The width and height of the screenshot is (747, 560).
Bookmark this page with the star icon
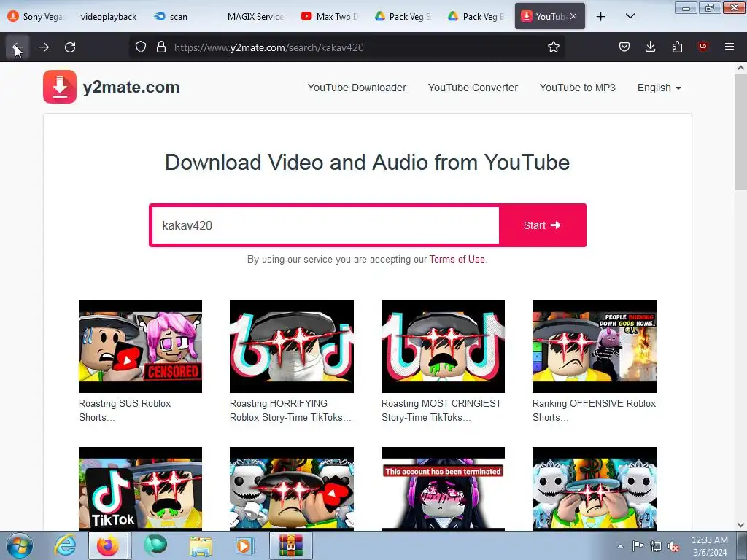pos(553,47)
